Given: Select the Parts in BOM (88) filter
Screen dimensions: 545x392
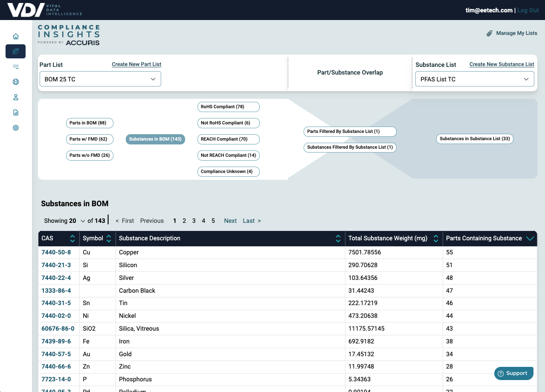Looking at the screenshot, I should [90, 123].
